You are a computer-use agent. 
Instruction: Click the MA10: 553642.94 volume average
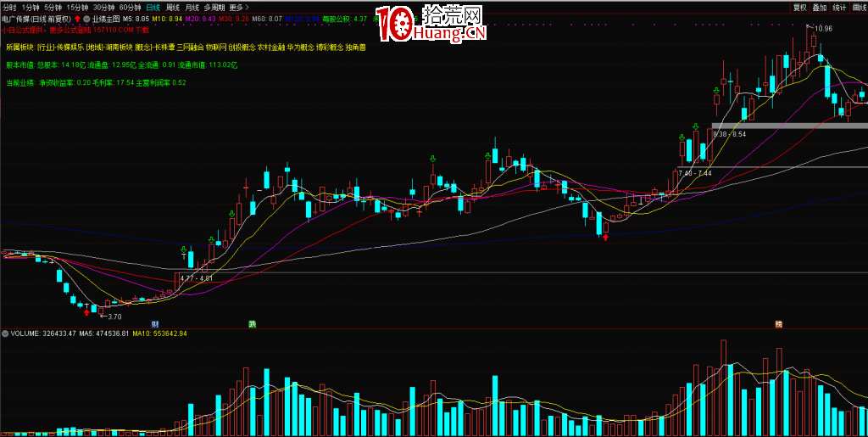(x=159, y=333)
